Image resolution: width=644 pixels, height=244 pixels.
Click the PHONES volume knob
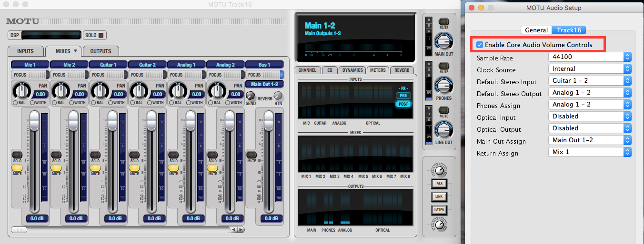click(443, 86)
